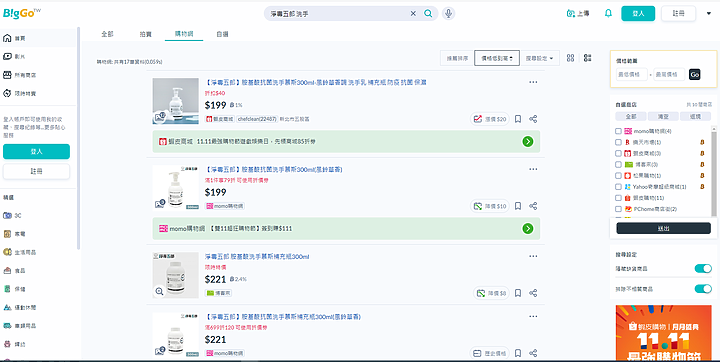Open 限時特賣 flash sale in sidebar
Image resolution: width=720 pixels, height=362 pixels.
click(x=20, y=93)
